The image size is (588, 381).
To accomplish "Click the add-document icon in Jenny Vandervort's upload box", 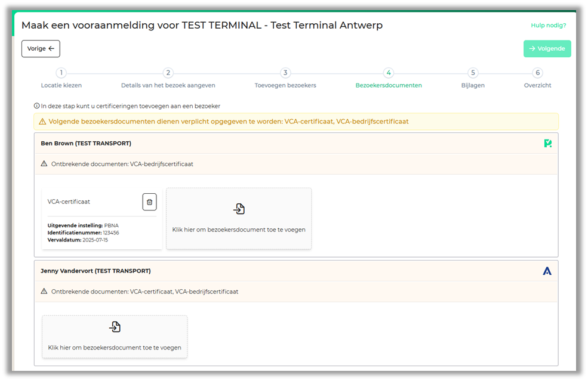I will pos(115,327).
